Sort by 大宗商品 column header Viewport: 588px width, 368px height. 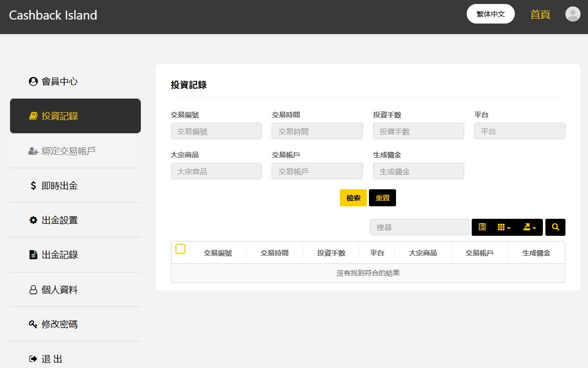point(423,253)
